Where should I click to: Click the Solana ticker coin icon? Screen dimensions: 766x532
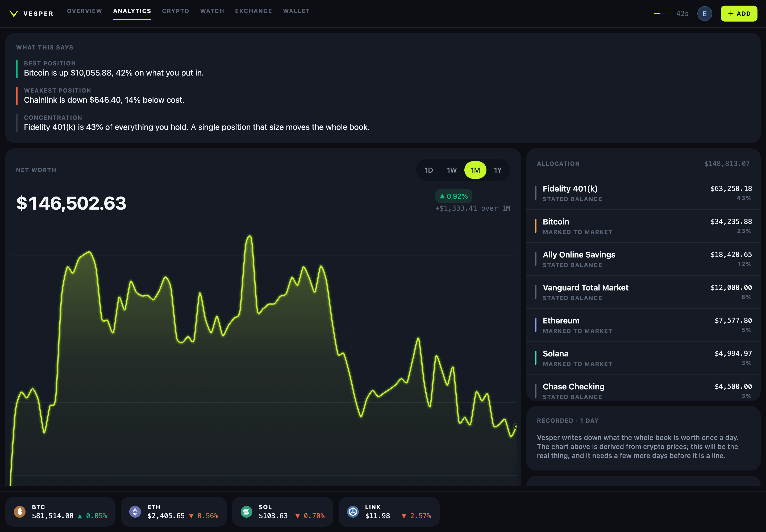(246, 511)
